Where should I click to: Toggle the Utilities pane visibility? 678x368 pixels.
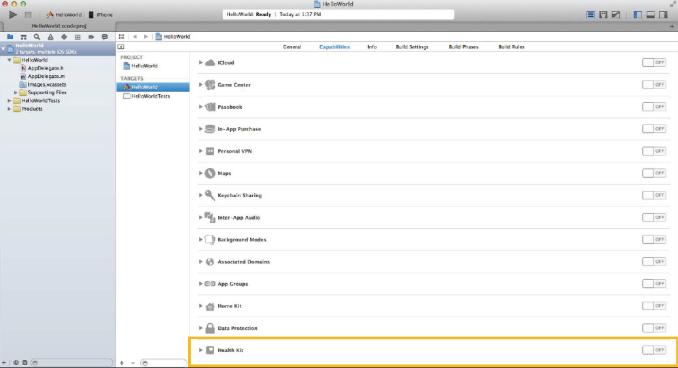pos(663,15)
